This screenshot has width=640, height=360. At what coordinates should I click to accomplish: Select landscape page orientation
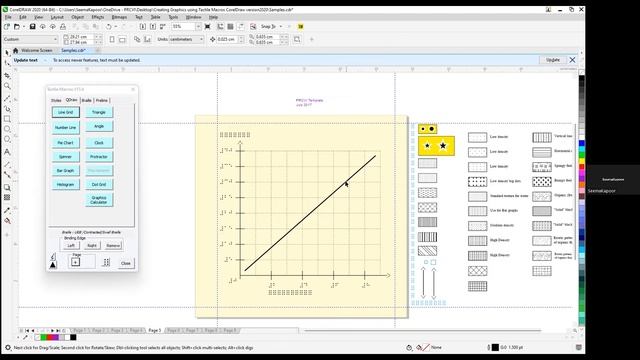point(122,40)
